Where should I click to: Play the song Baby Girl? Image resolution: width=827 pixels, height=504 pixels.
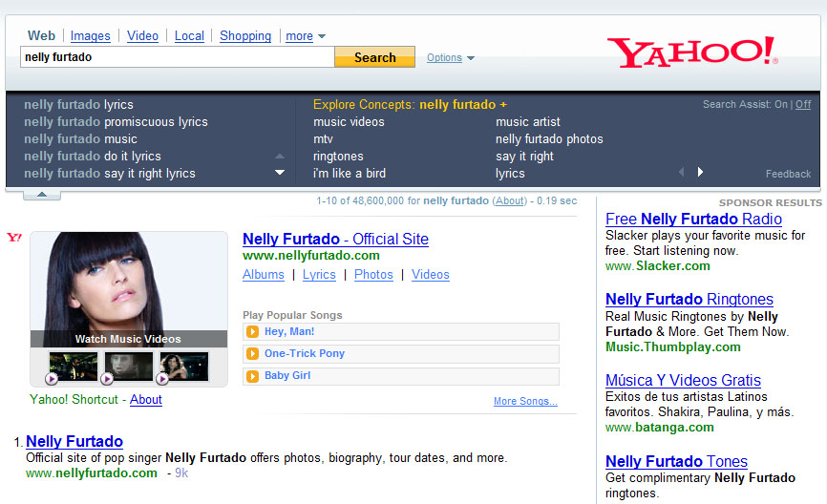pos(253,376)
